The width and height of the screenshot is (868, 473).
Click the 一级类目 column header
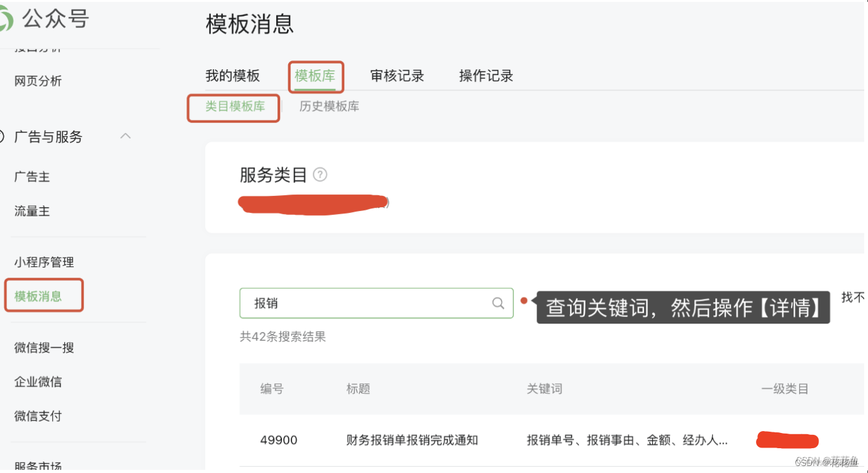[x=785, y=388]
